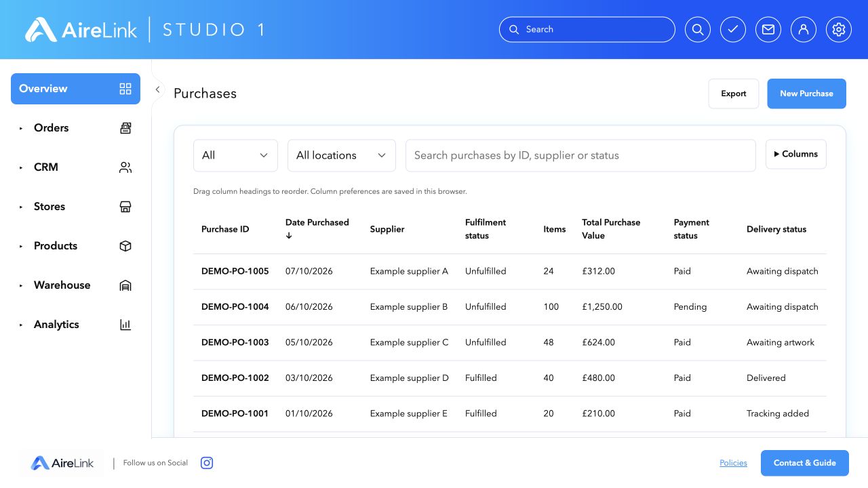Screen dimensions: 868x488
Task: Expand the CRM menu arrow
Action: tap(21, 167)
